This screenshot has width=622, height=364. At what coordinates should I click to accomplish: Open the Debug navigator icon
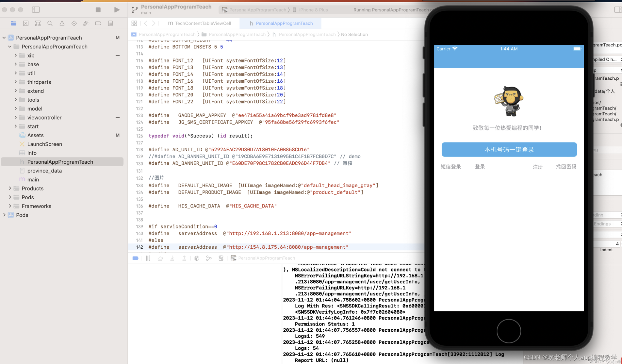(86, 23)
